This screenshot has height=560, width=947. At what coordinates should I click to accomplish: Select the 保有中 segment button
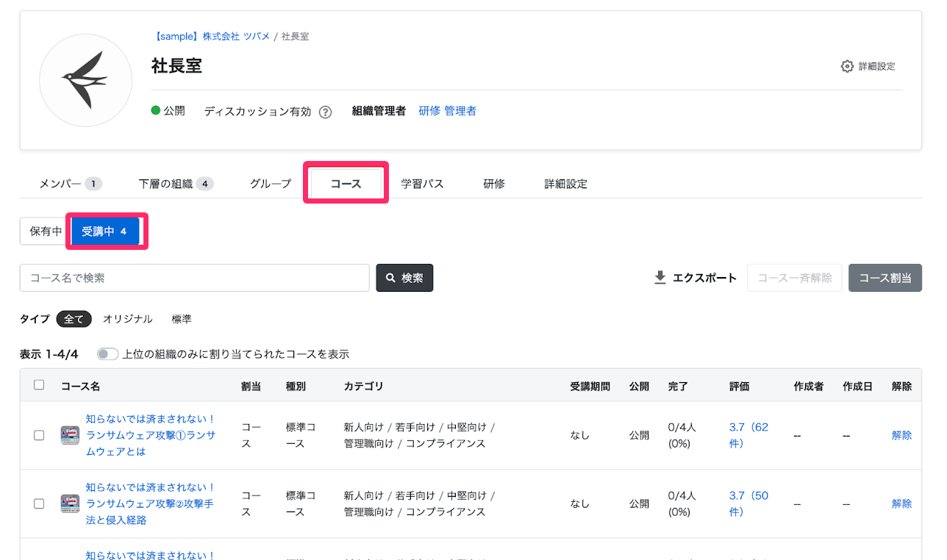point(46,231)
